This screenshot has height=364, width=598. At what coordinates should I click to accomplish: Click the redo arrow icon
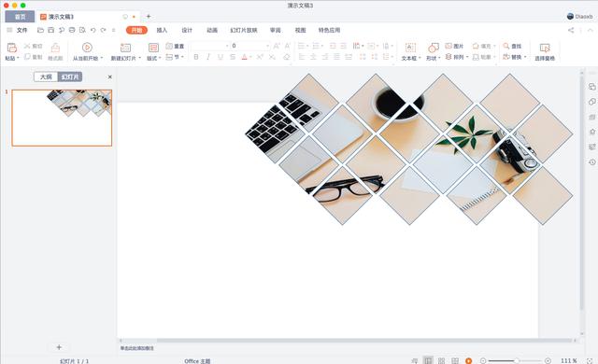tap(103, 30)
